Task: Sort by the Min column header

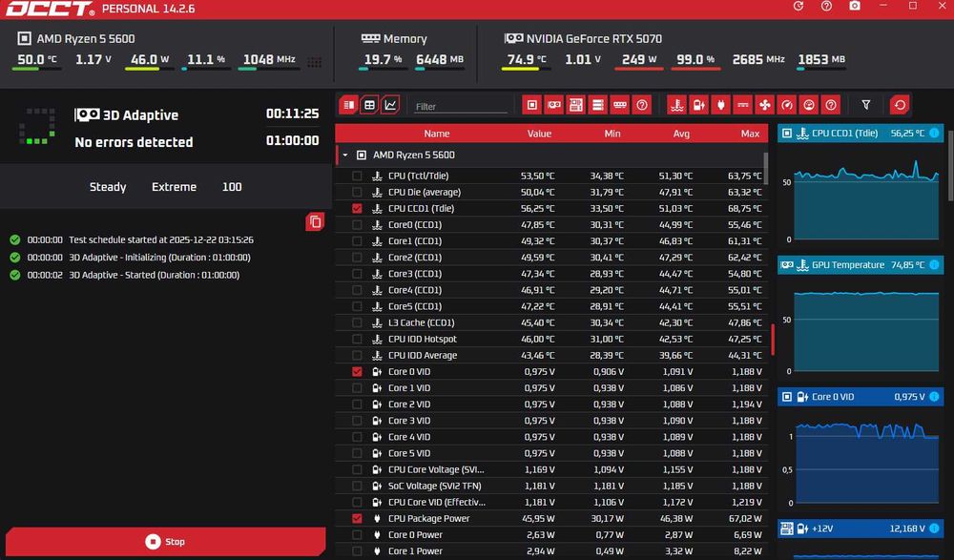Action: coord(612,134)
